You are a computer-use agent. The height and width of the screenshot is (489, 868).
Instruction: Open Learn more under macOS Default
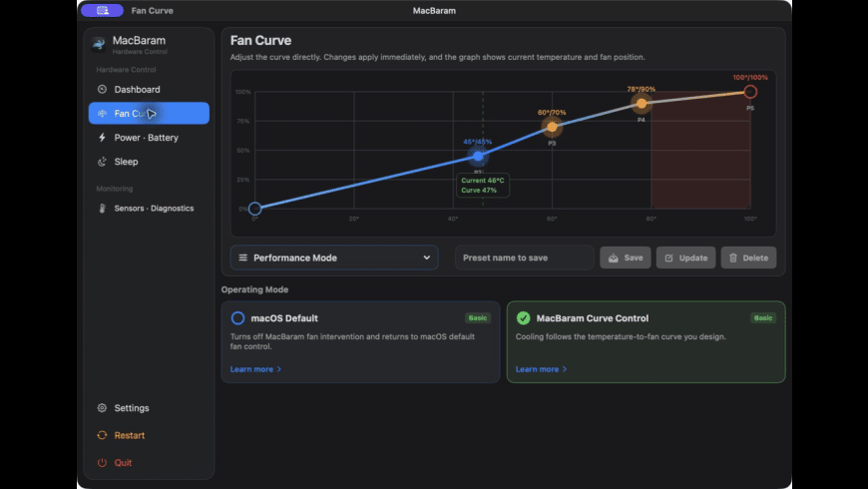[x=255, y=369]
